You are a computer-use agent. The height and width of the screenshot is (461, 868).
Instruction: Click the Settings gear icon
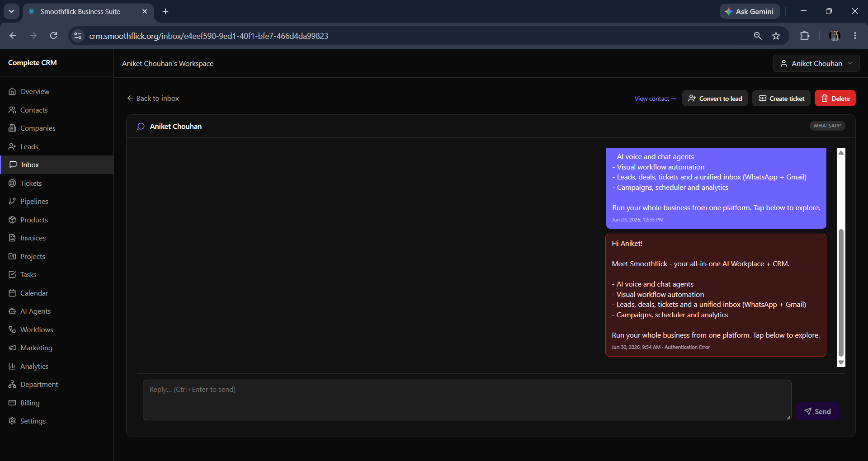[12, 421]
